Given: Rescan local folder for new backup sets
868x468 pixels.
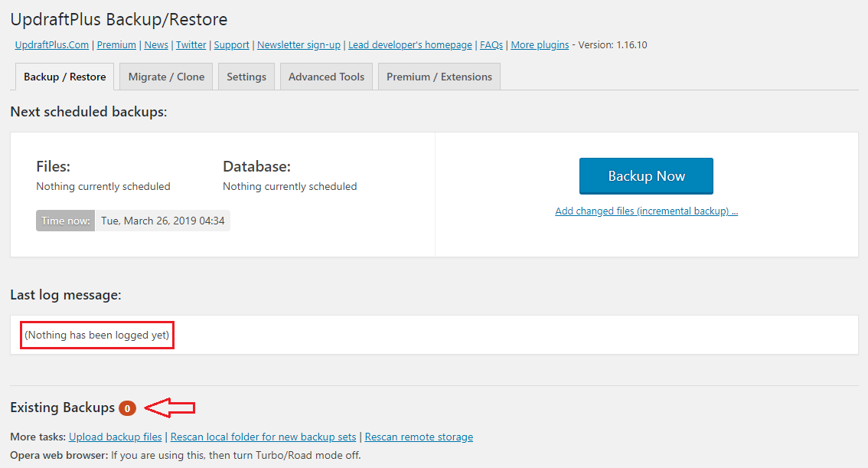Looking at the screenshot, I should point(263,437).
